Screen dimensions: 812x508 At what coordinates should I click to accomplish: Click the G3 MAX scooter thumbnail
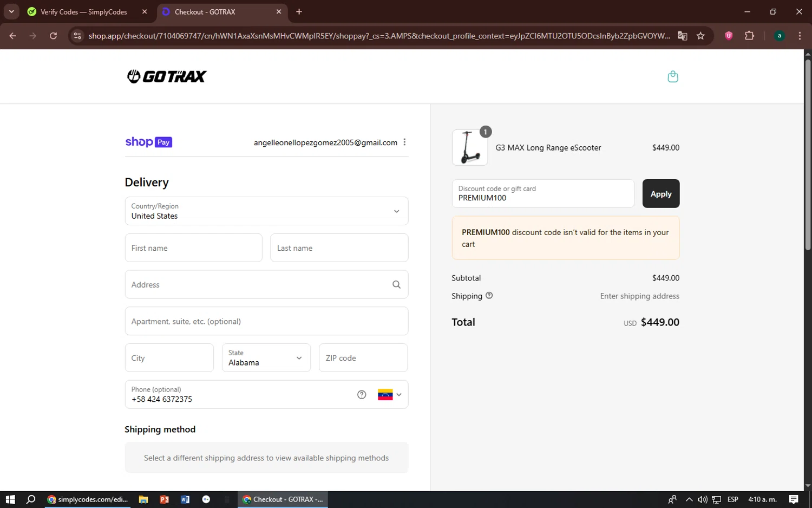(470, 147)
